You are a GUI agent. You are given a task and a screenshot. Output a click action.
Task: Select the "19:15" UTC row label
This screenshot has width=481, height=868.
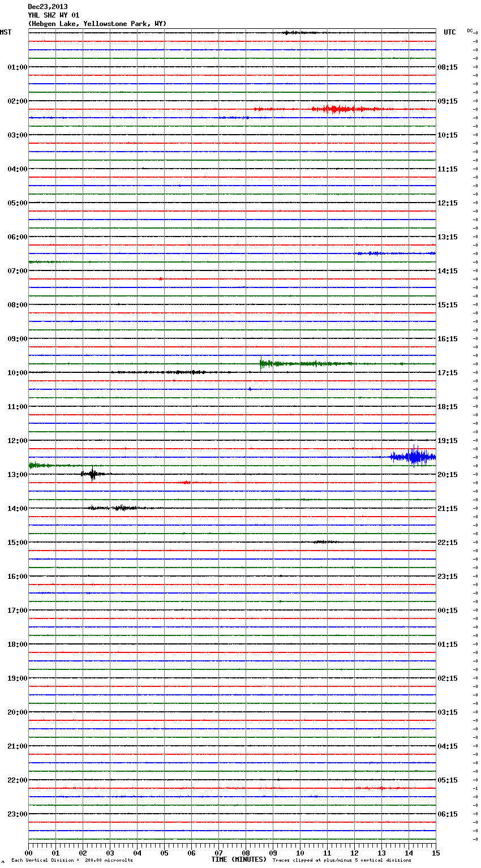(x=448, y=441)
